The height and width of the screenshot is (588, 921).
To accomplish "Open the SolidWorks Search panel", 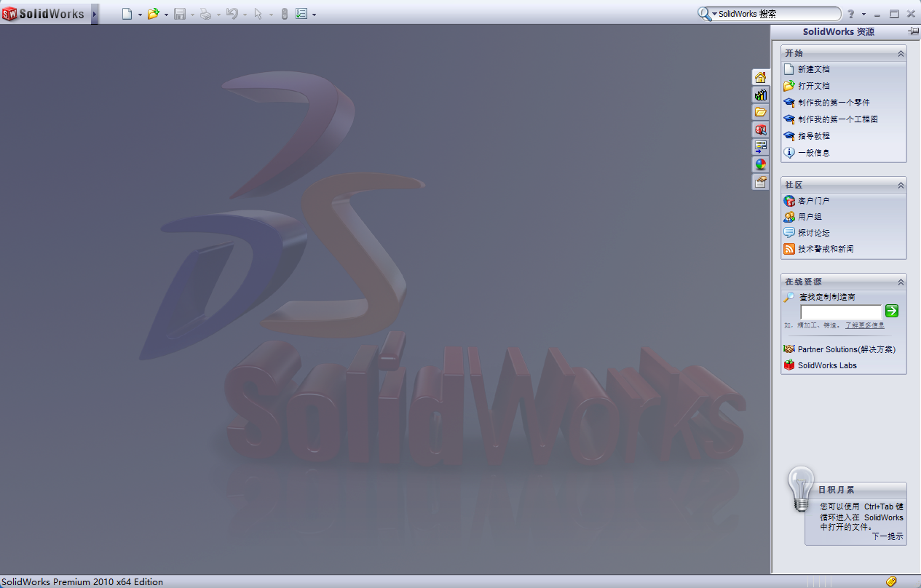I will click(760, 129).
